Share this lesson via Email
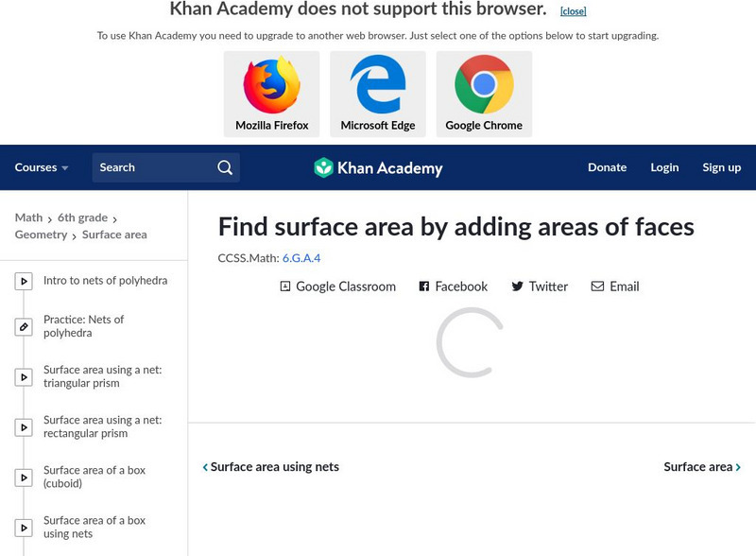 [615, 287]
